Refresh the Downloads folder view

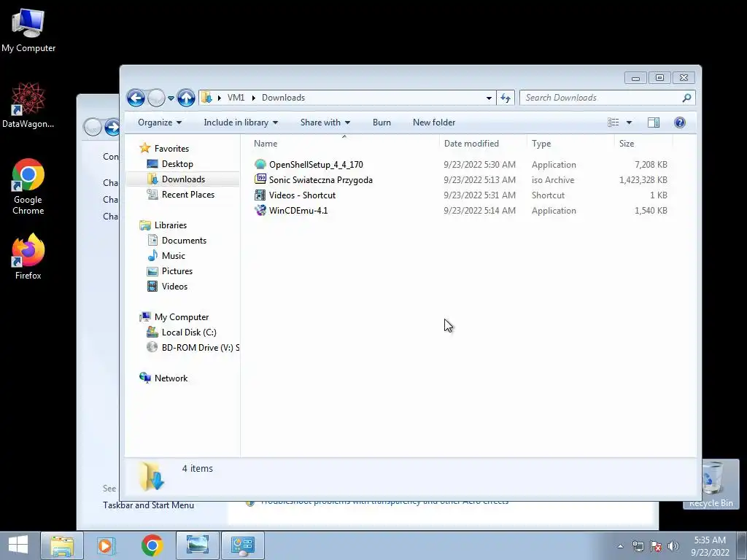[506, 98]
